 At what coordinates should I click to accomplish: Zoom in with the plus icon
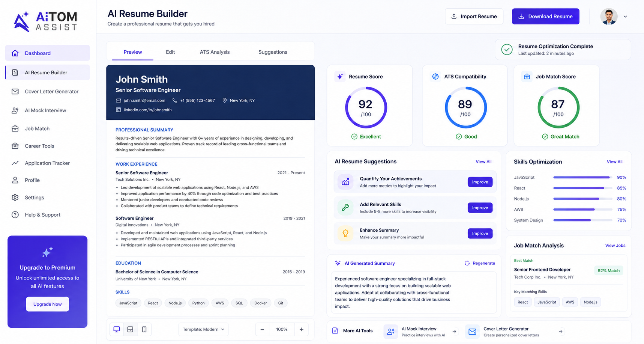302,329
